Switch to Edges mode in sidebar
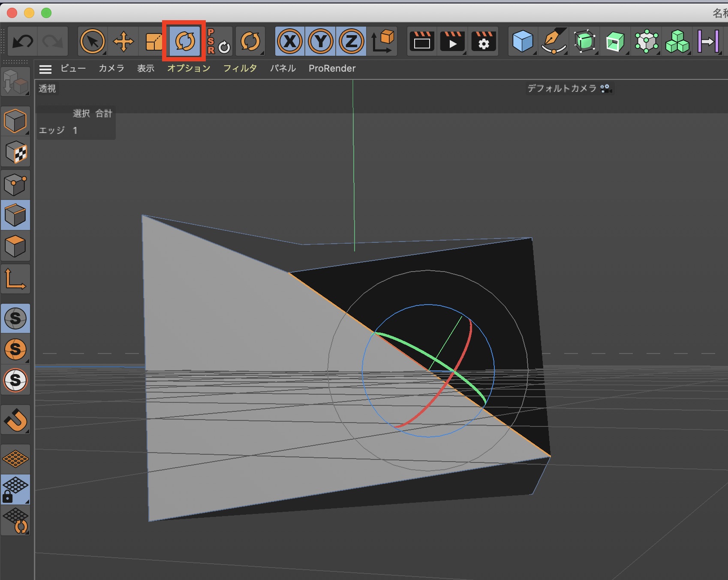 click(x=15, y=215)
